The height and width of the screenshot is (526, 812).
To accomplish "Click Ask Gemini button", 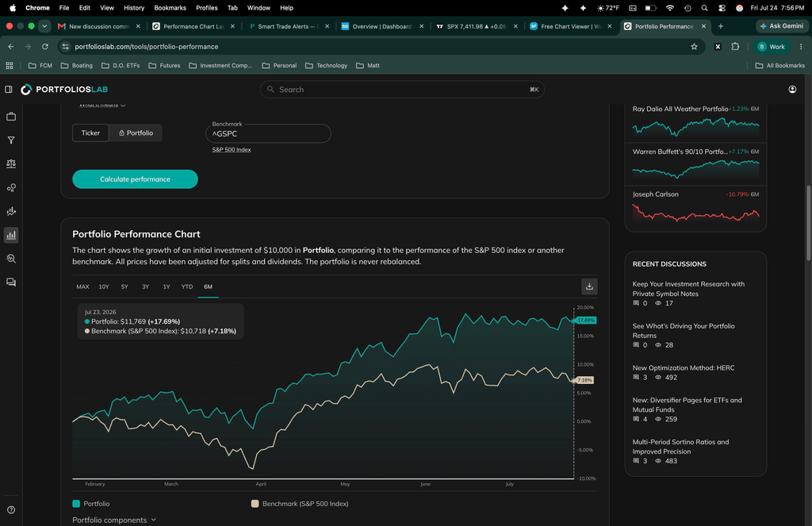I will point(781,26).
